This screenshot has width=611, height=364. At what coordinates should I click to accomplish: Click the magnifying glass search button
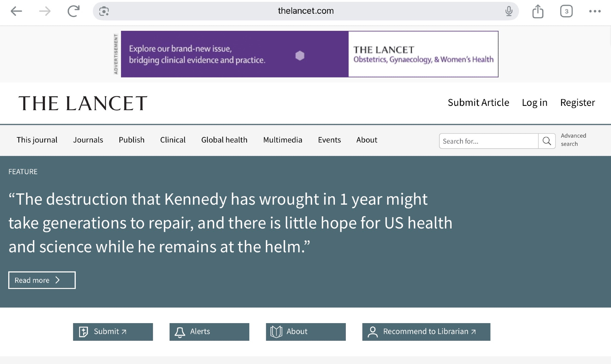tap(547, 141)
